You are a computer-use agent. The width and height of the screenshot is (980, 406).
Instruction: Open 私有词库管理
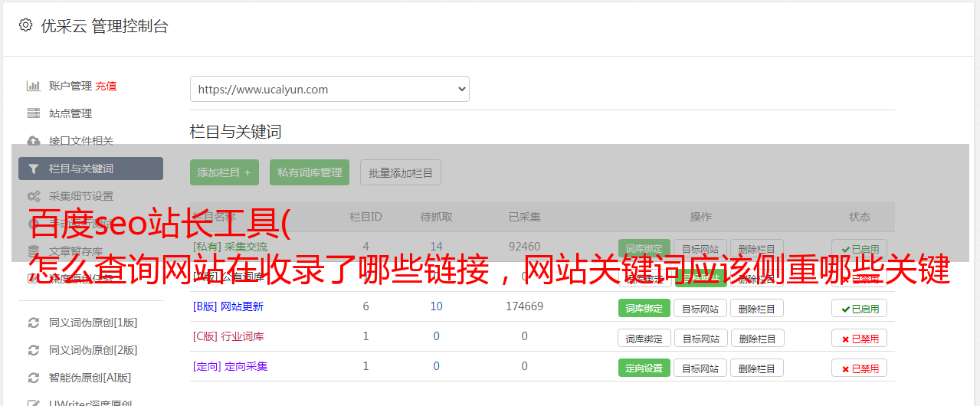click(310, 172)
